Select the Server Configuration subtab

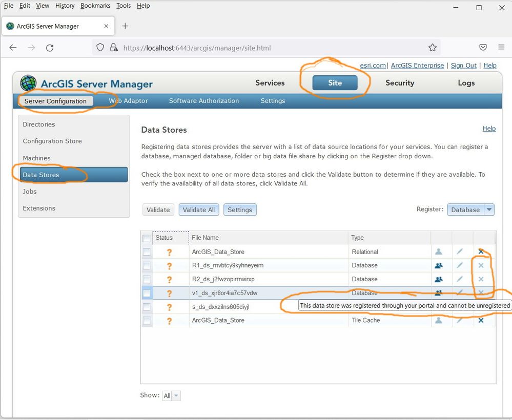55,101
